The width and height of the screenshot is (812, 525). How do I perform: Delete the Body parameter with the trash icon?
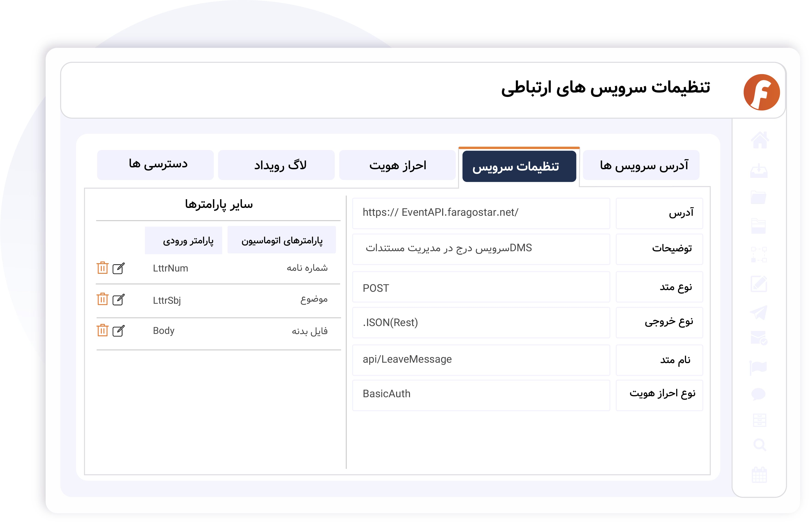(x=103, y=330)
